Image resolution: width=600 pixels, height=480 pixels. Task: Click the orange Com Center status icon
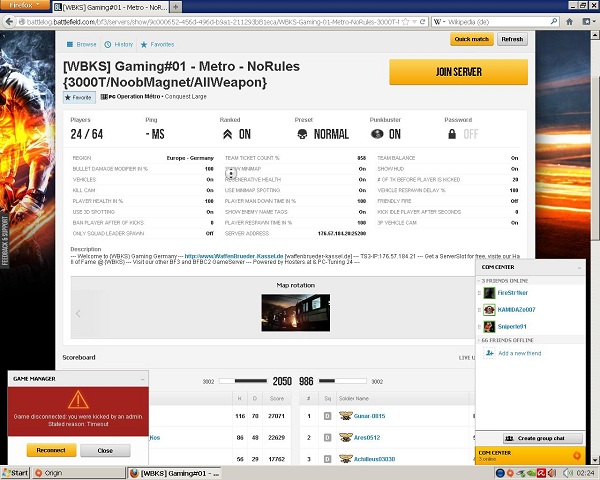pyautogui.click(x=577, y=456)
